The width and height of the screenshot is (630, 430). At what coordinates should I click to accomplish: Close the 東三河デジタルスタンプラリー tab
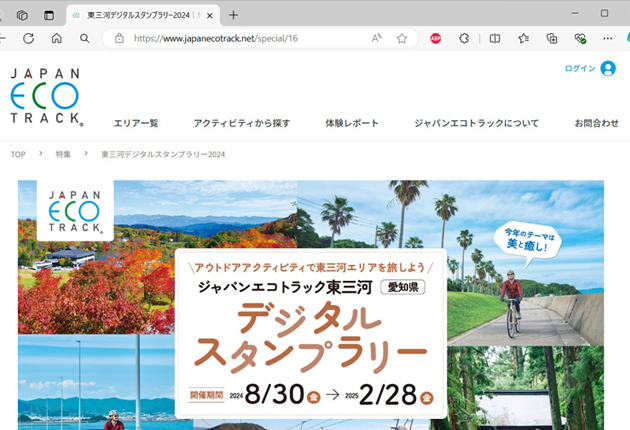[210, 16]
